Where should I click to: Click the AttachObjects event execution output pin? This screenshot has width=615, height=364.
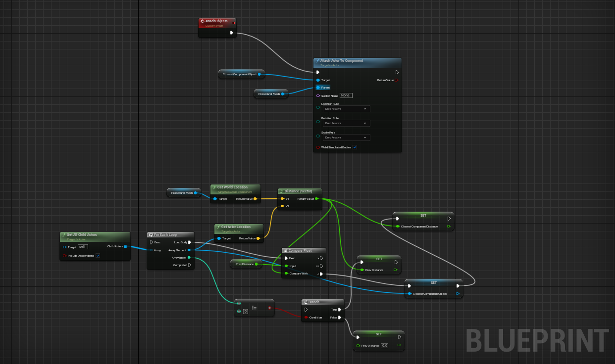[231, 33]
